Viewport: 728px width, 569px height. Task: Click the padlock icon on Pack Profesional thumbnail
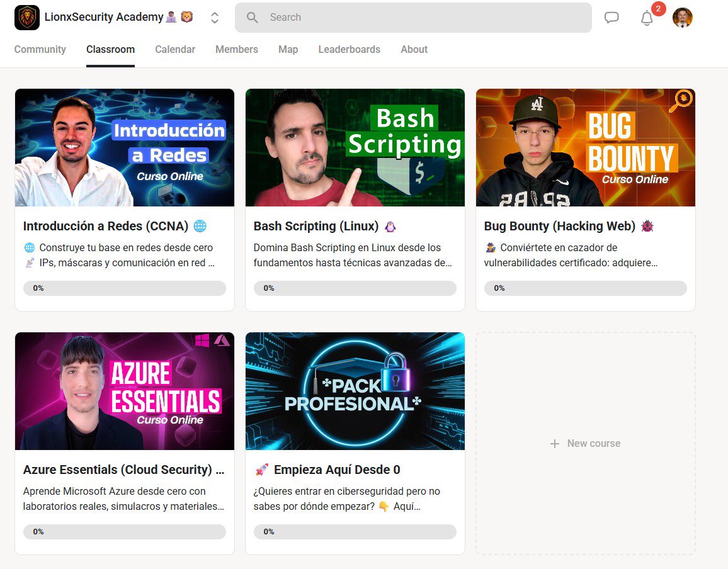(395, 372)
